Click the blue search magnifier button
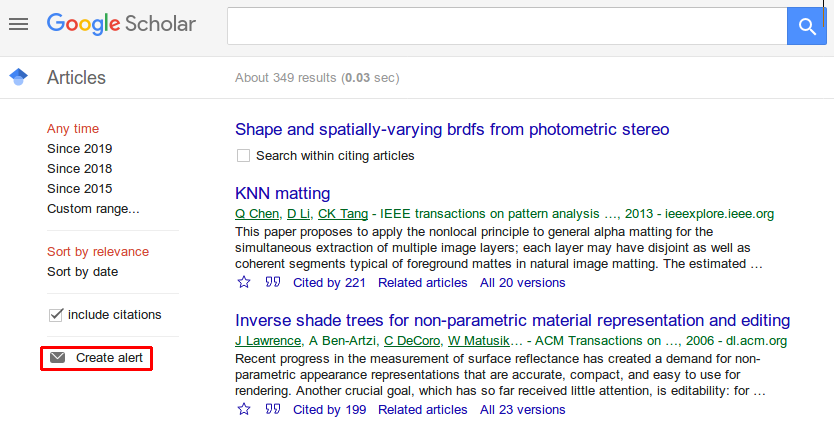The image size is (834, 423). point(806,25)
